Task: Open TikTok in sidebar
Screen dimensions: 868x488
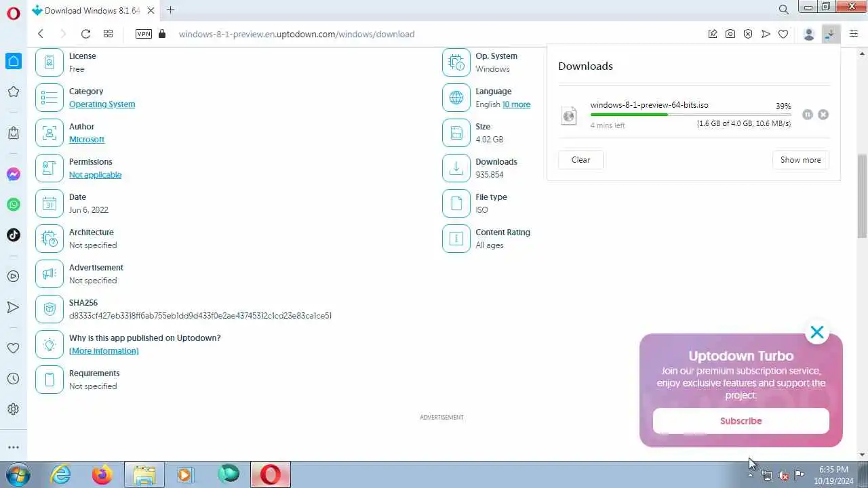Action: (x=14, y=235)
